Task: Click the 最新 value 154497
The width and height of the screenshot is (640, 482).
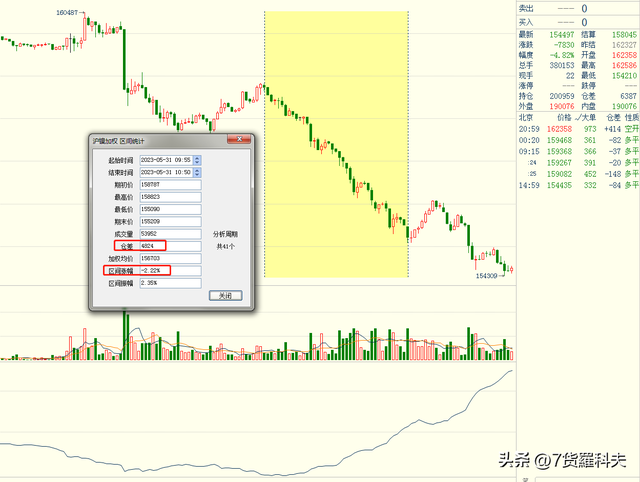Action: [x=562, y=35]
